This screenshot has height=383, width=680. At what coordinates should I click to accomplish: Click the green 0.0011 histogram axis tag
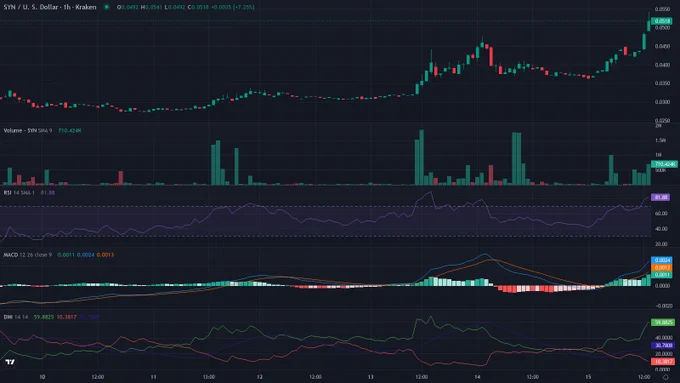662,275
